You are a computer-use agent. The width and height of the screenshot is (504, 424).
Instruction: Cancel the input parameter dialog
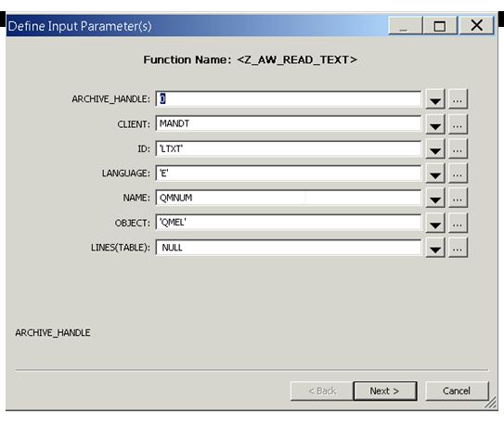pos(457,391)
